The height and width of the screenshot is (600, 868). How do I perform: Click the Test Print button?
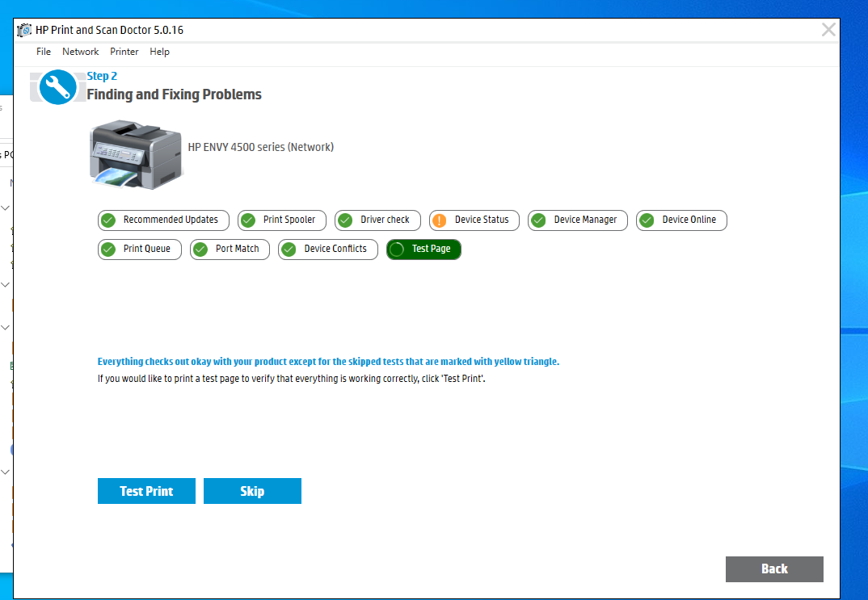click(x=146, y=490)
